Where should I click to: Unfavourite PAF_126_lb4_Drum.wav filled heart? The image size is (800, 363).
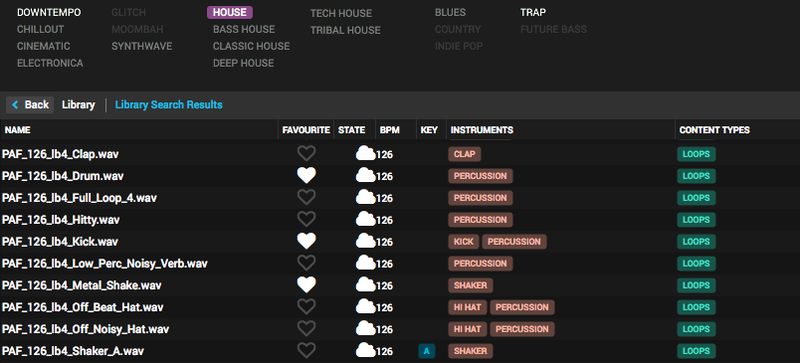[x=306, y=176]
